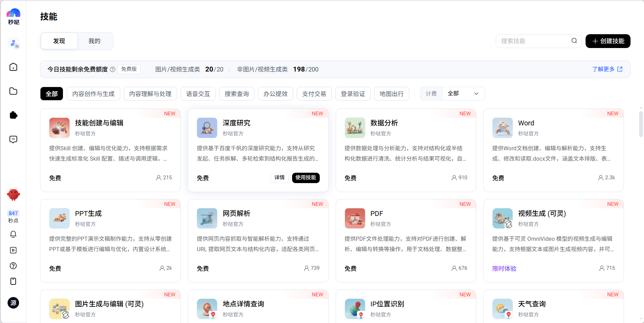Viewport: 644px width, 323px height.
Task: Click the 数据分析 skill icon
Action: point(355,128)
